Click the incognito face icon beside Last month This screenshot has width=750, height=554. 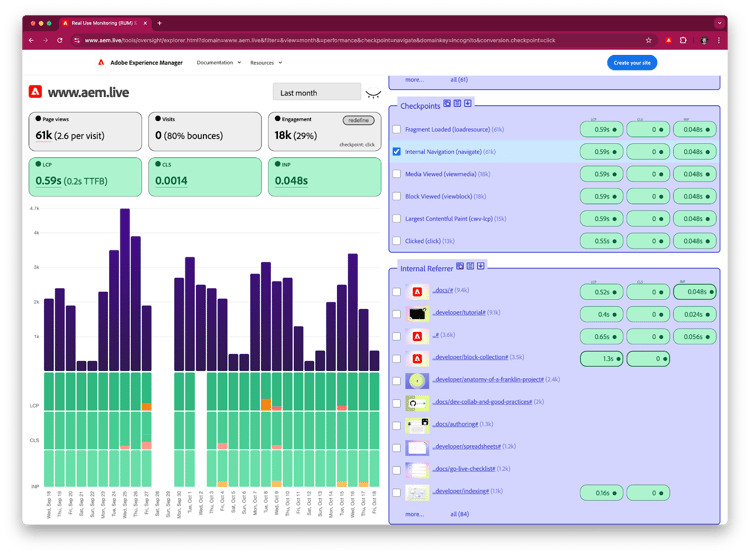point(373,93)
